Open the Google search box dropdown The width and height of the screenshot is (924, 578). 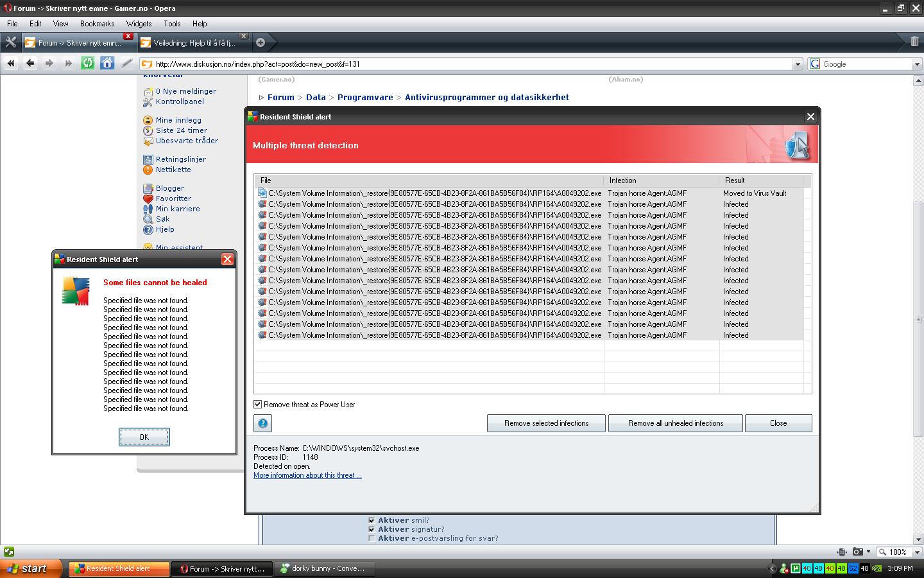click(x=917, y=64)
